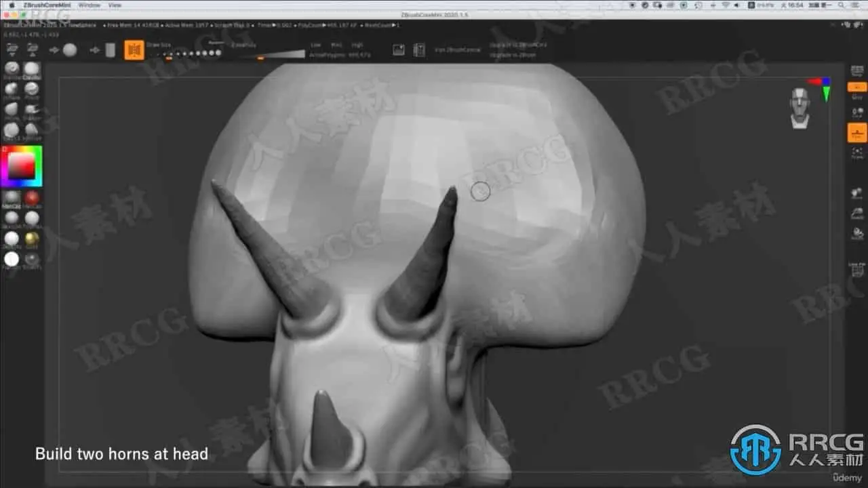This screenshot has height=488, width=868.
Task: Select the ClayBuildup brush
Action: point(32,70)
